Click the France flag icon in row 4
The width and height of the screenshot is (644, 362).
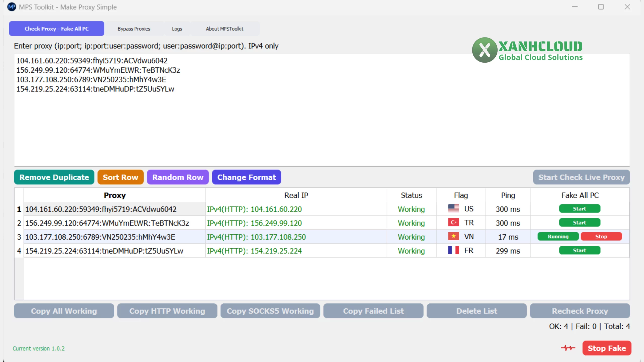pos(453,250)
